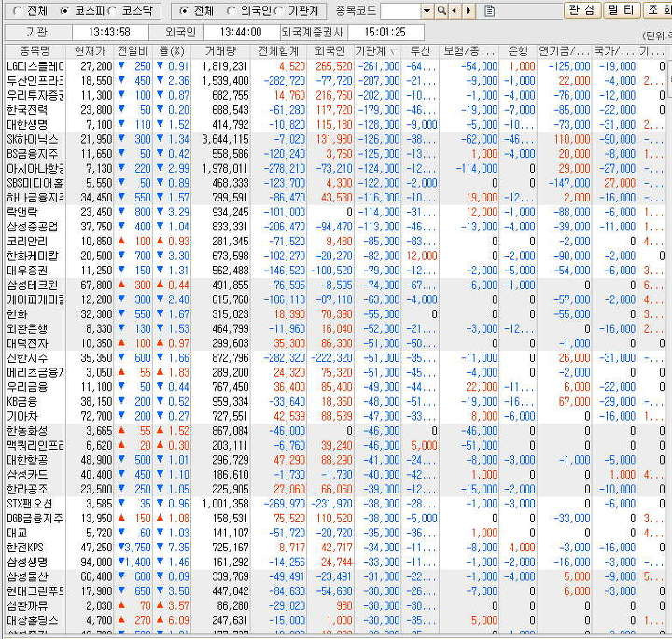
Task: Click the next stock right arrow
Action: [469, 11]
